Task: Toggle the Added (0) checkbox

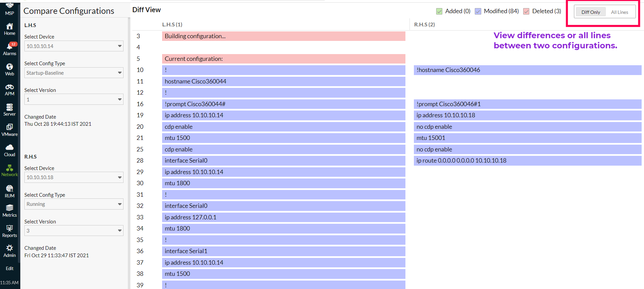Action: [439, 11]
